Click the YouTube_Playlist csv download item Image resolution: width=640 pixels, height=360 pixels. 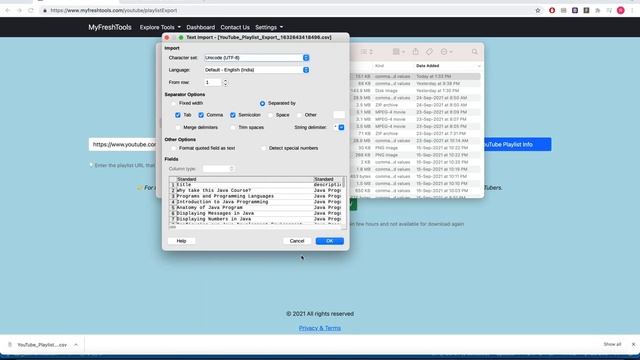[42, 345]
